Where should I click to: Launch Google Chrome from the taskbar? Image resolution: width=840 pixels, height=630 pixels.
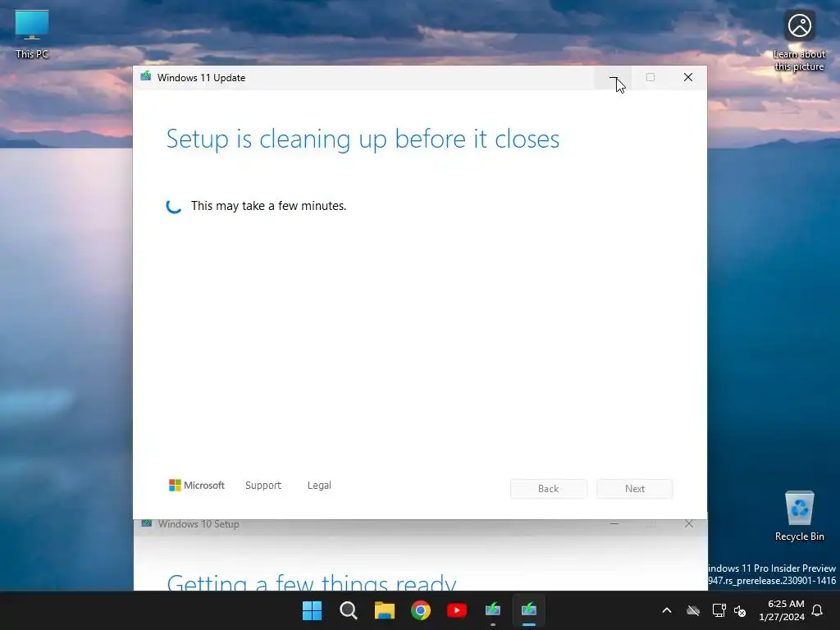[x=421, y=610]
